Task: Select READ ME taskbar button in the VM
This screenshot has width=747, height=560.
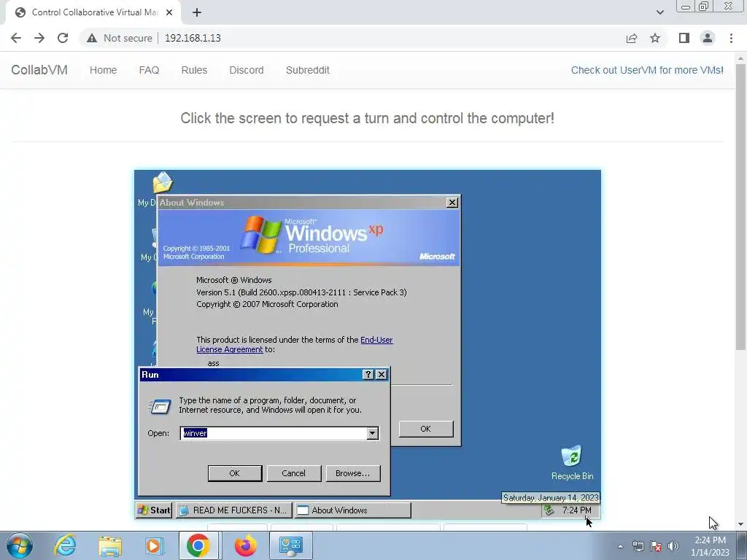Action: pos(233,510)
